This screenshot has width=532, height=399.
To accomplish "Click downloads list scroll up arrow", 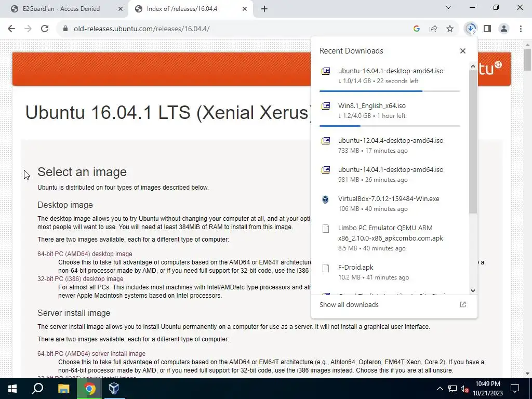I will click(473, 66).
